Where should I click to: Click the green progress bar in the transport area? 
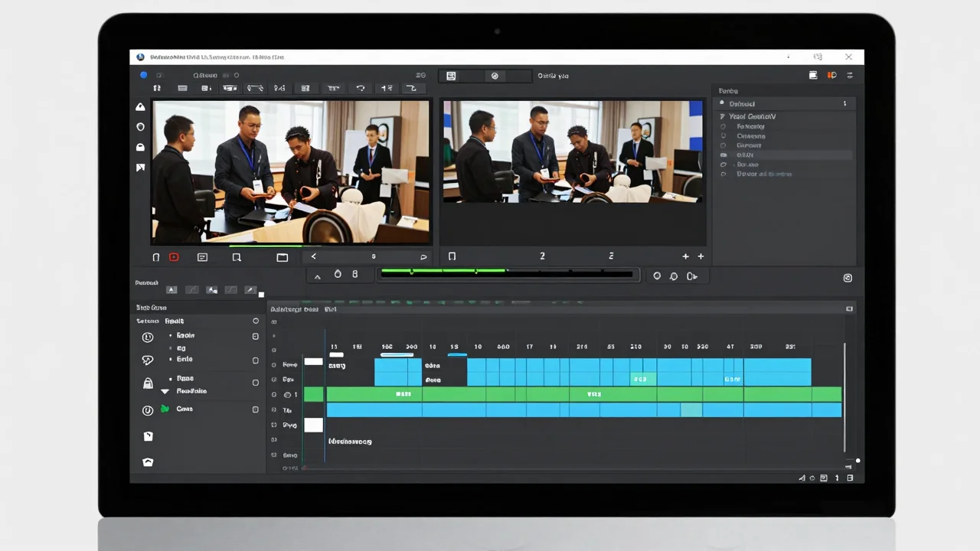click(444, 271)
